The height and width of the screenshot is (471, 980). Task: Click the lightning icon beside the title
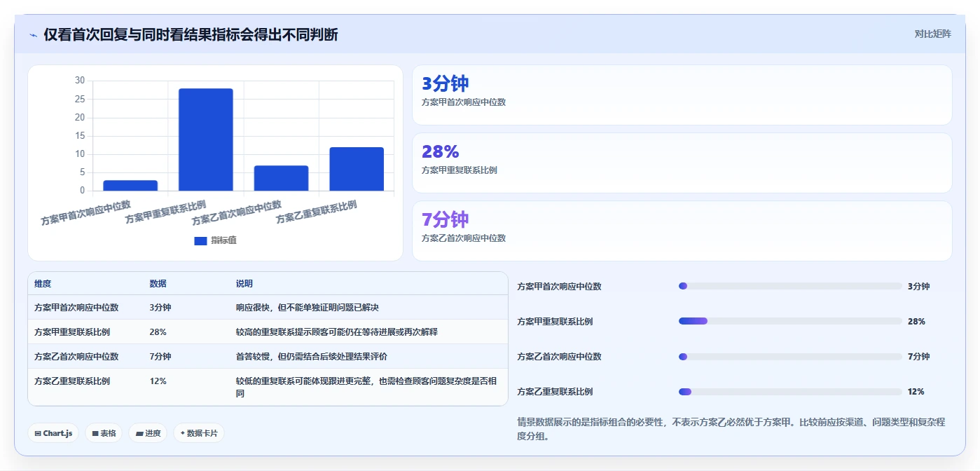(34, 35)
